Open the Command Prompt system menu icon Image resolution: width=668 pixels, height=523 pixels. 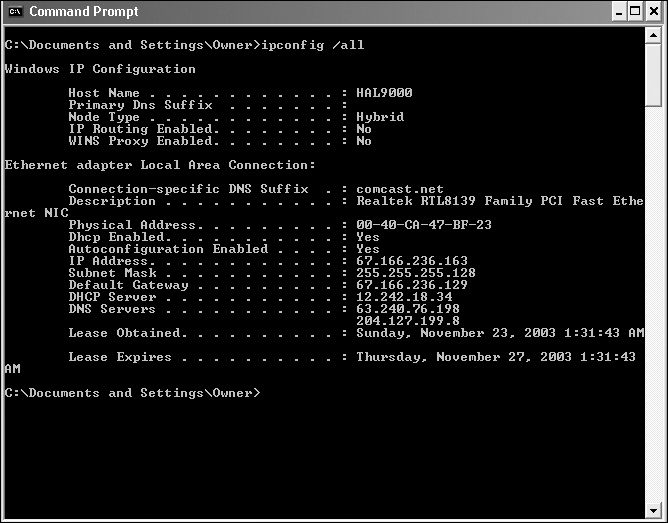click(15, 11)
